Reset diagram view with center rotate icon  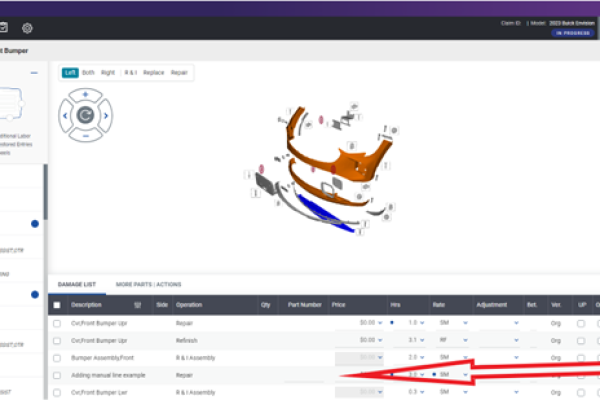pos(85,115)
